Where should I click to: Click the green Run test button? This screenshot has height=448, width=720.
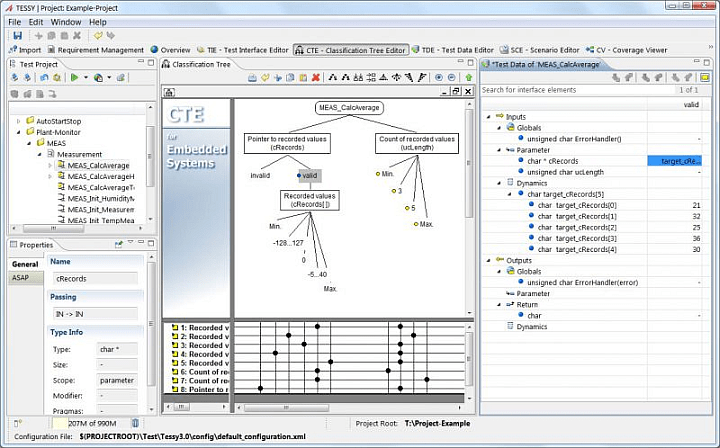tap(73, 77)
